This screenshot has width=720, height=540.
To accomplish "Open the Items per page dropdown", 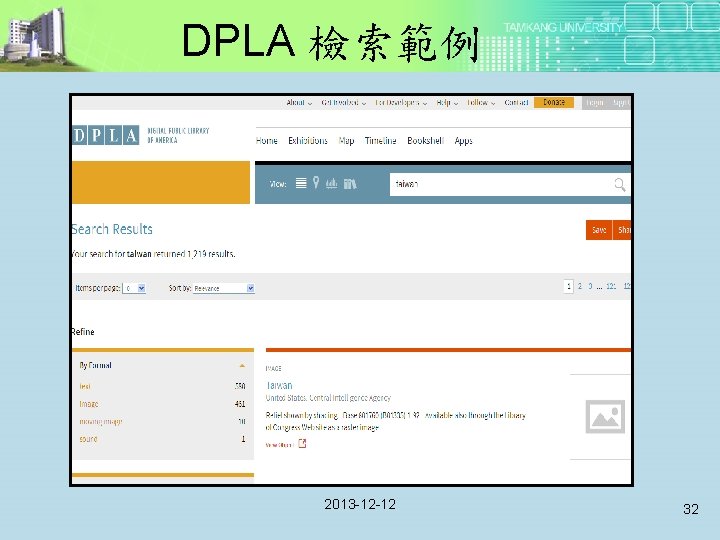I will [x=134, y=288].
